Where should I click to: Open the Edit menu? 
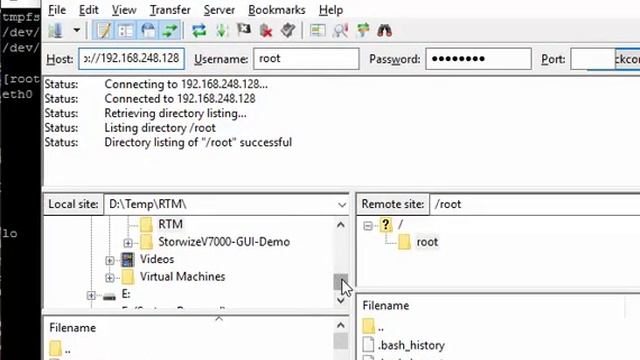[x=89, y=10]
